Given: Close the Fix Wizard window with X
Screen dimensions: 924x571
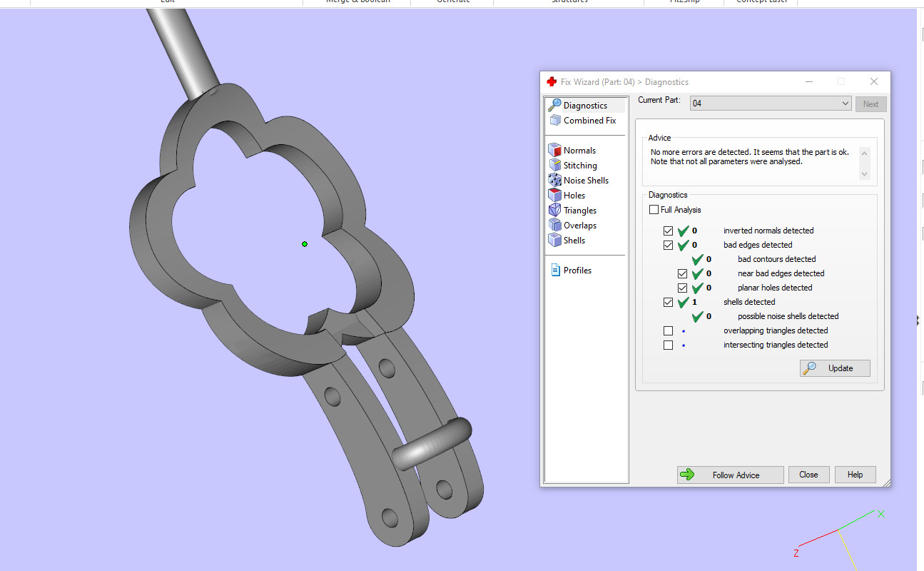Looking at the screenshot, I should click(x=874, y=82).
